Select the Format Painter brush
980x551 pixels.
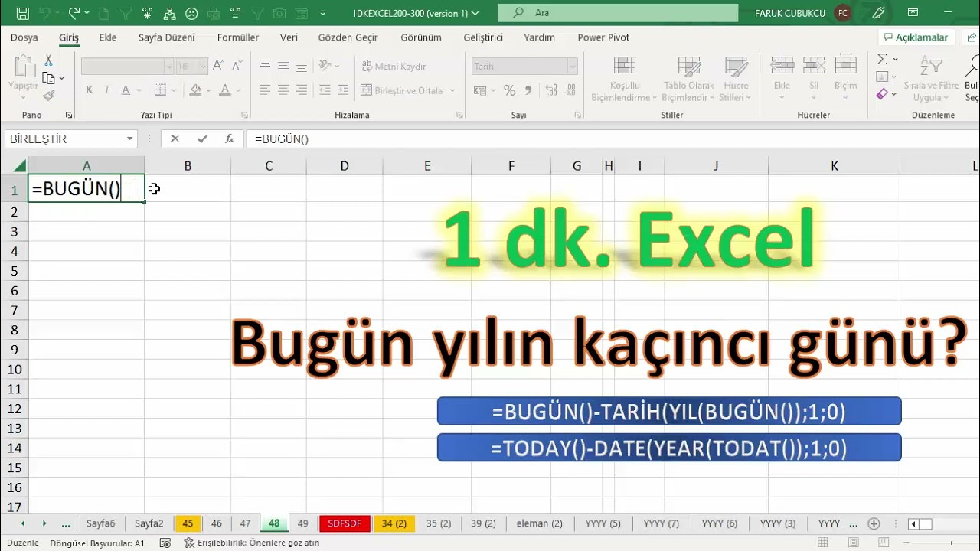click(x=48, y=96)
